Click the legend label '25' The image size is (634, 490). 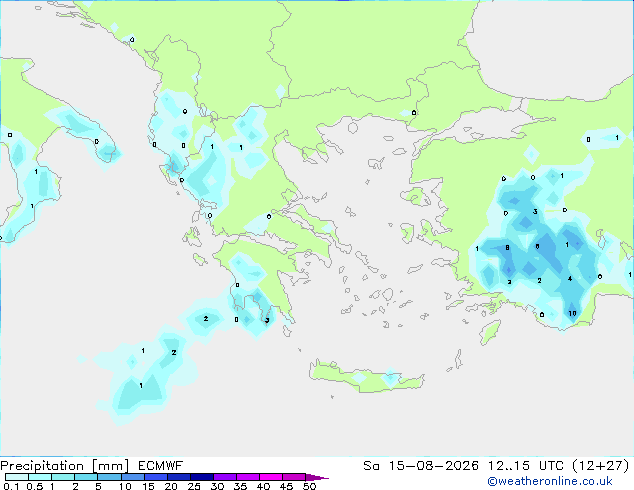tap(194, 486)
